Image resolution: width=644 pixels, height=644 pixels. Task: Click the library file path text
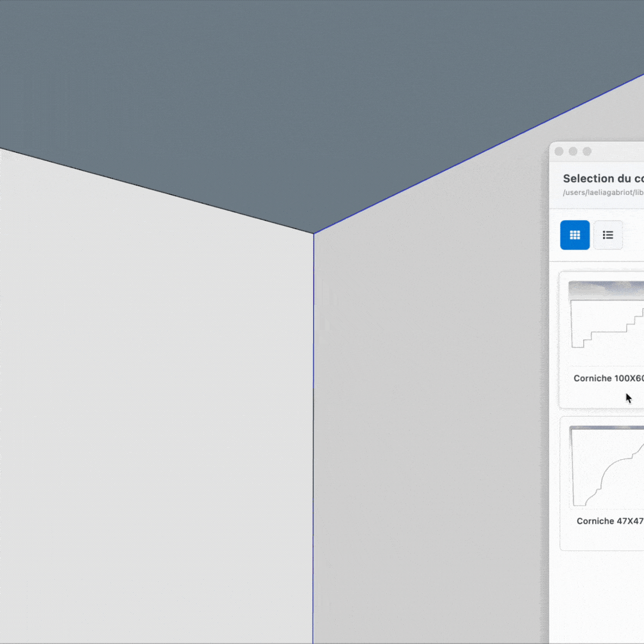(x=602, y=193)
